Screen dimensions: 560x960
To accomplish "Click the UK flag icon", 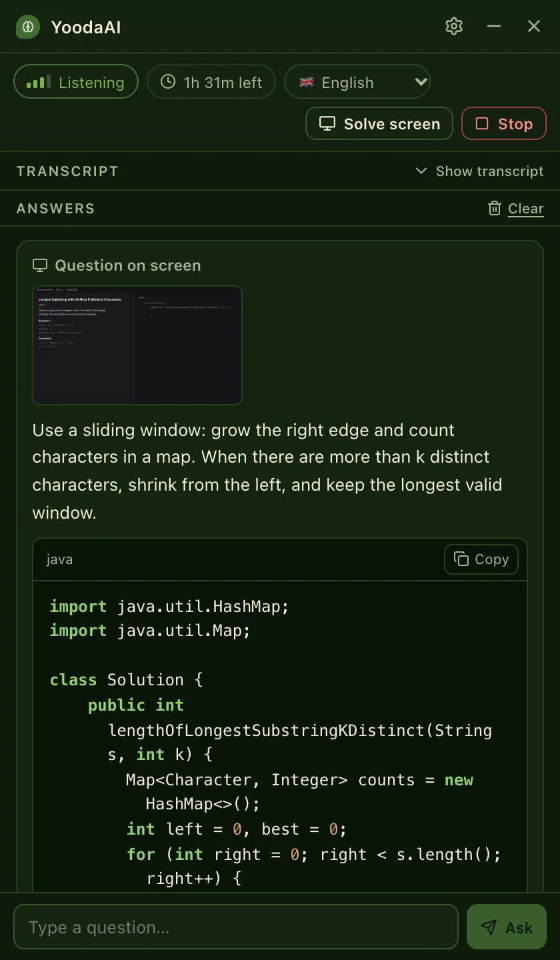I will 307,82.
